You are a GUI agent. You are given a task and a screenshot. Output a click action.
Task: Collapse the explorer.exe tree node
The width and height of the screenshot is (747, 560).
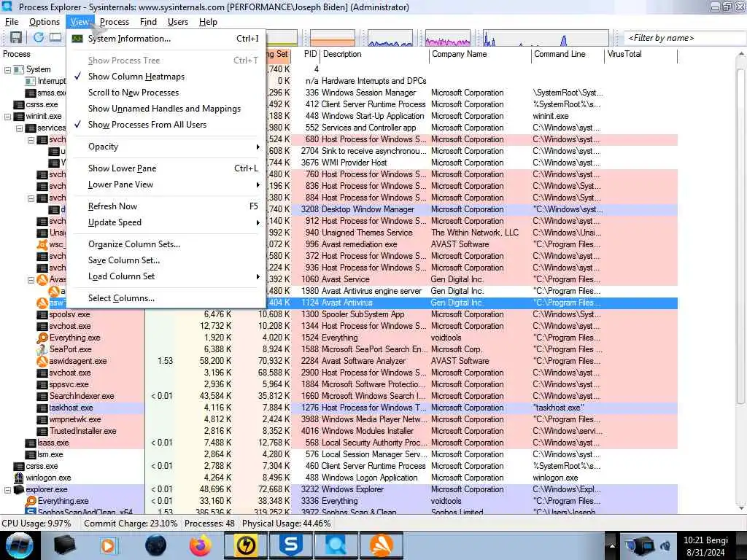7,489
